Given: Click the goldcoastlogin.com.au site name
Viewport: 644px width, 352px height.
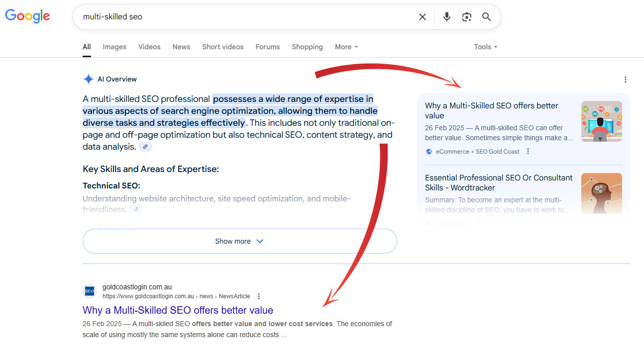Looking at the screenshot, I should point(137,287).
